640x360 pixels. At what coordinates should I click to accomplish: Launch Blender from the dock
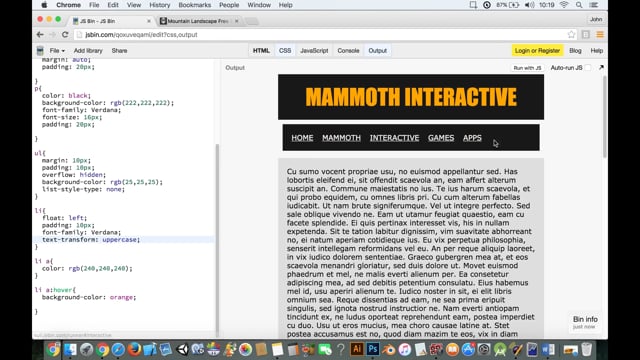point(389,349)
